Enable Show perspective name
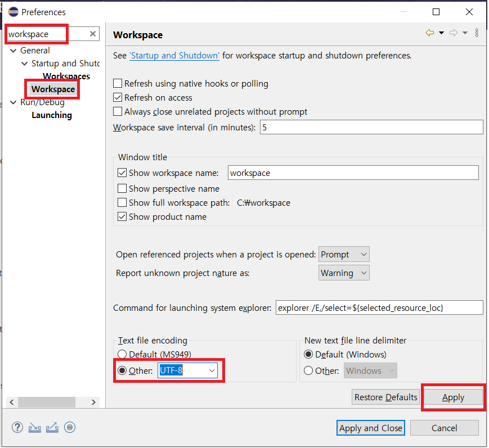The image size is (489, 448). tap(122, 189)
